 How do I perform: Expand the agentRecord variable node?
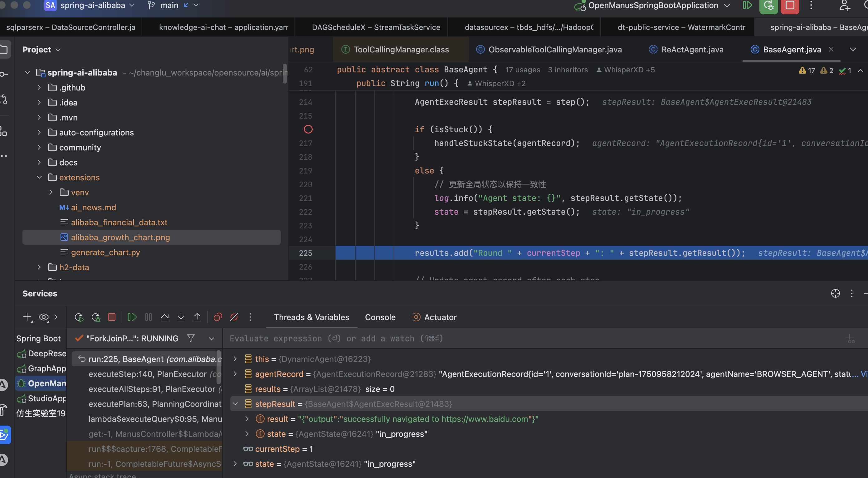tap(235, 374)
